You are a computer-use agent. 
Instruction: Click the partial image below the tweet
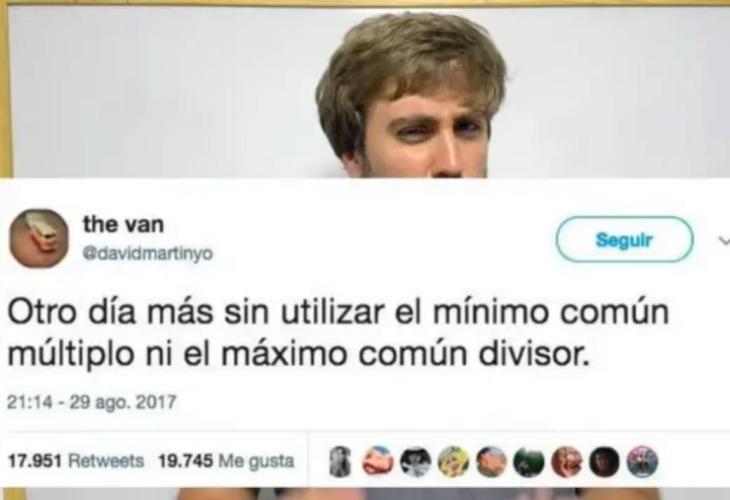[365, 493]
